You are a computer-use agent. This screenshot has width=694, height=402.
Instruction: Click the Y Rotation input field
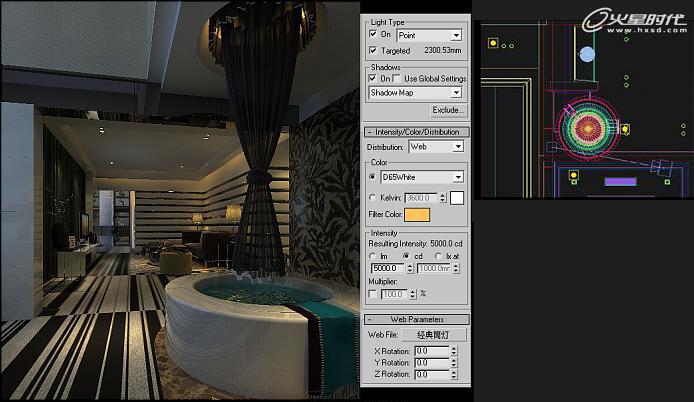pyautogui.click(x=432, y=363)
